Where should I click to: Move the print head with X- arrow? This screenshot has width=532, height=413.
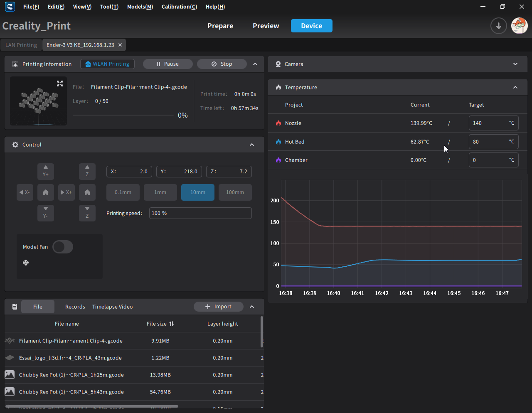coord(25,192)
